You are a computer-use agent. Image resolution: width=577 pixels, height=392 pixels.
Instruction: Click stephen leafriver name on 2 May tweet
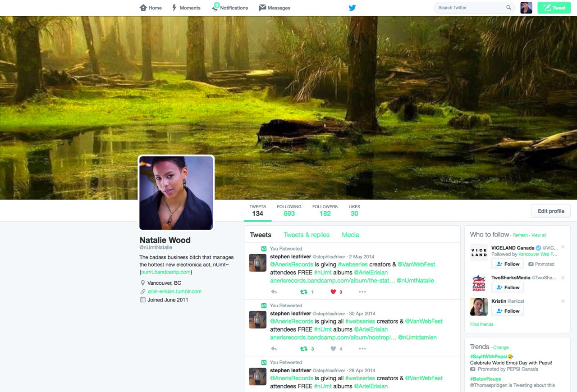(290, 256)
